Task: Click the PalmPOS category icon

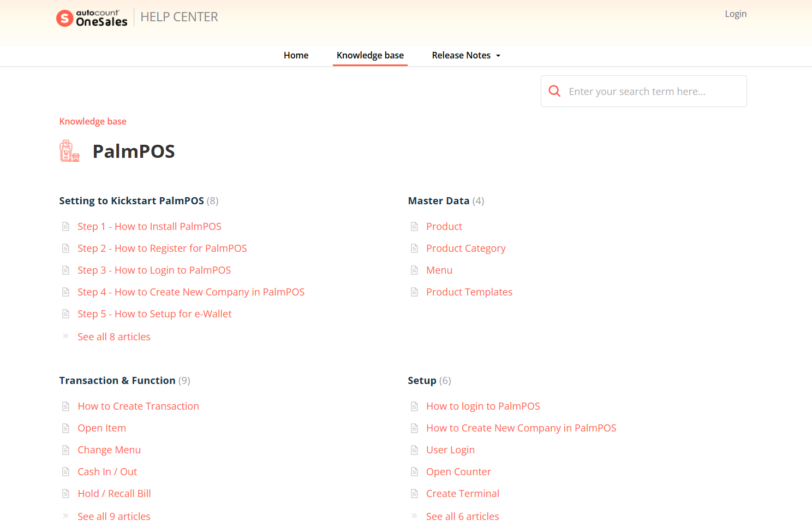Action: click(69, 151)
